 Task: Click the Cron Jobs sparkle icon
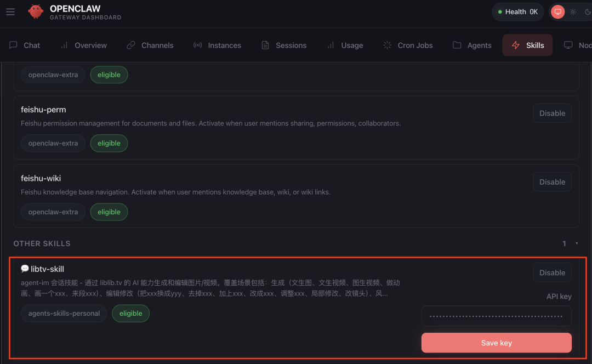pos(386,46)
